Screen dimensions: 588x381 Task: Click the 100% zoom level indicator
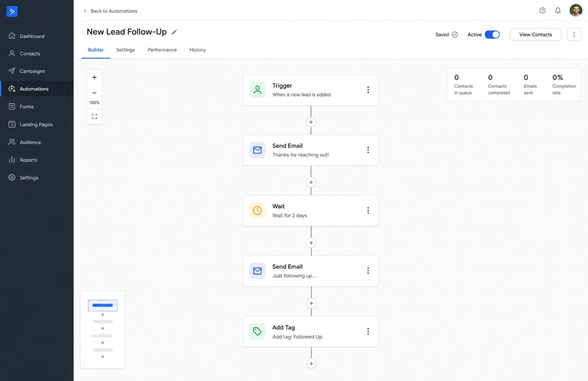point(94,103)
